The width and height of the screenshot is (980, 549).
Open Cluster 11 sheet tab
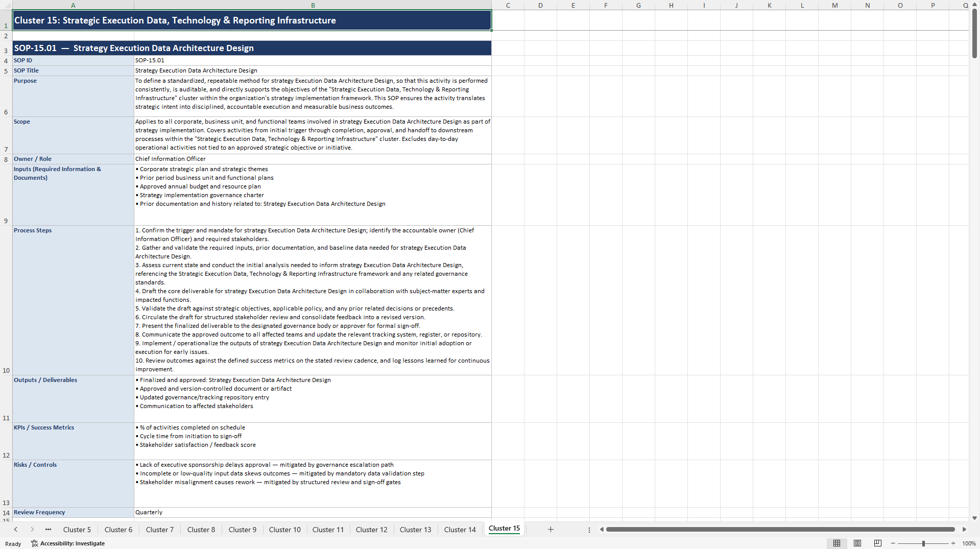(328, 530)
